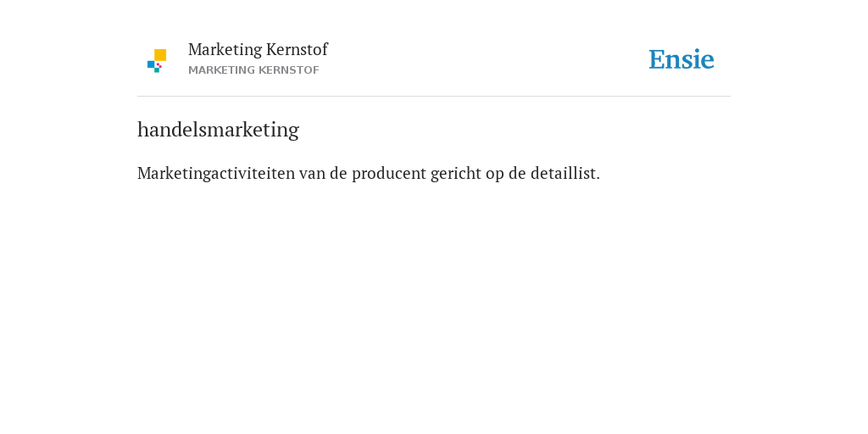
Task: Click the Marketing Kernstof colorful squares logo
Action: (157, 61)
